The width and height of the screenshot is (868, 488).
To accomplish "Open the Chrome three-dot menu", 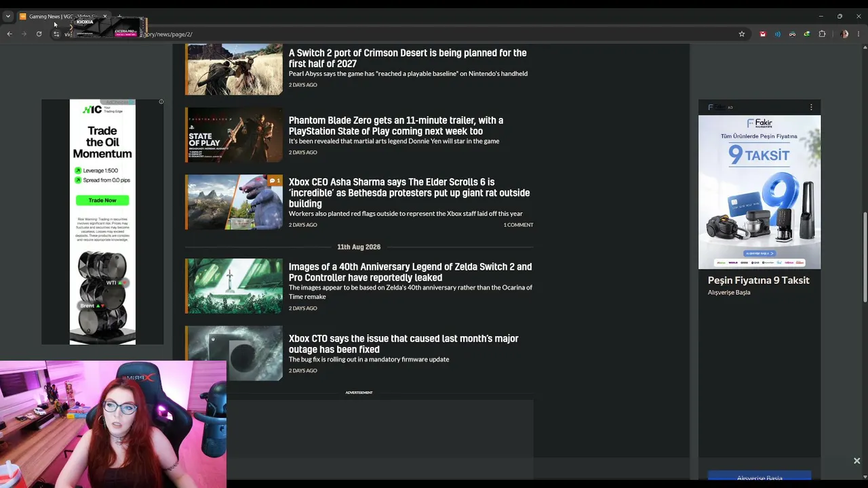I will tap(859, 34).
